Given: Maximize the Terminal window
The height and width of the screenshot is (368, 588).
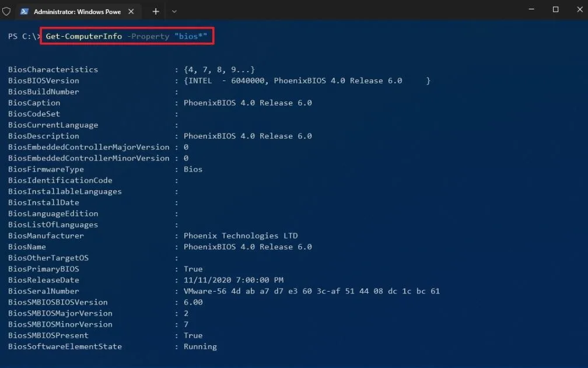Looking at the screenshot, I should tap(556, 9).
